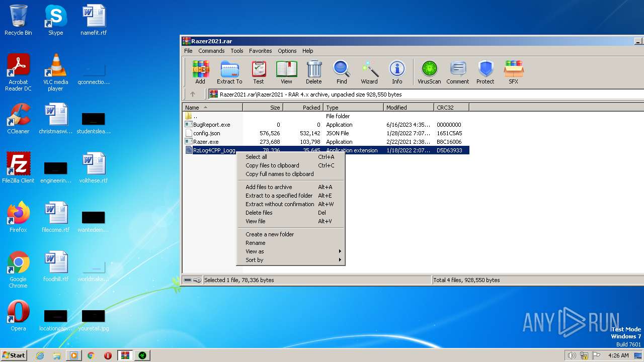Click the Extract To toolbar icon
The image size is (644, 362).
point(229,72)
